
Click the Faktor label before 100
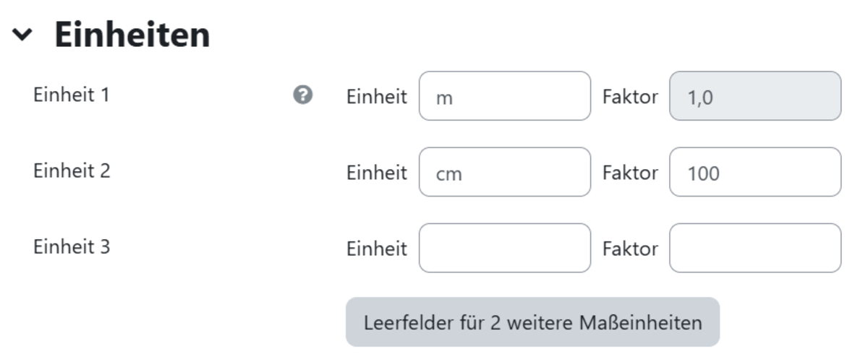(x=630, y=173)
